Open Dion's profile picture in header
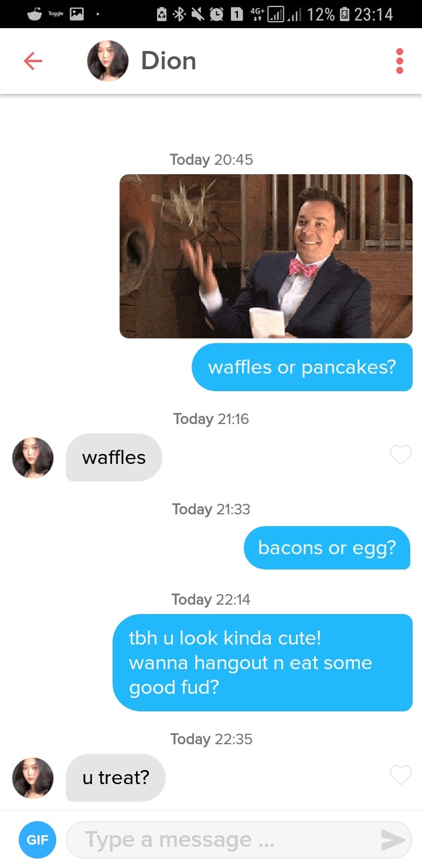This screenshot has width=422, height=868. click(x=108, y=61)
